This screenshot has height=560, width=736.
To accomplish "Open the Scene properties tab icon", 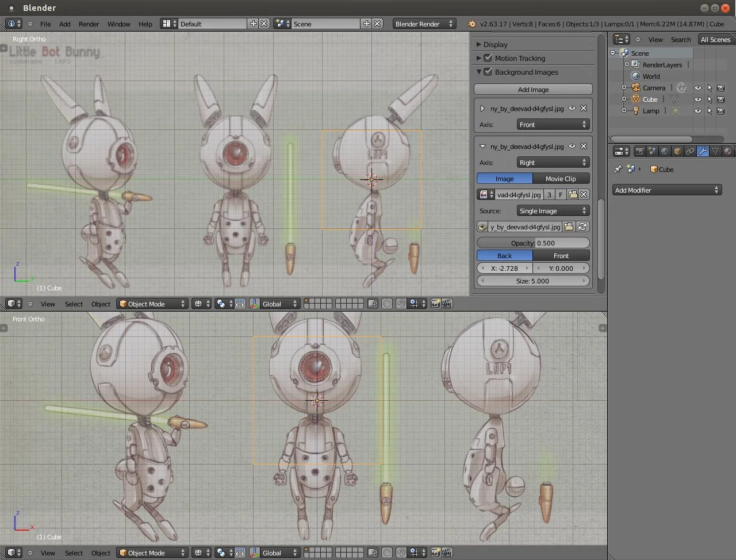I will (652, 151).
